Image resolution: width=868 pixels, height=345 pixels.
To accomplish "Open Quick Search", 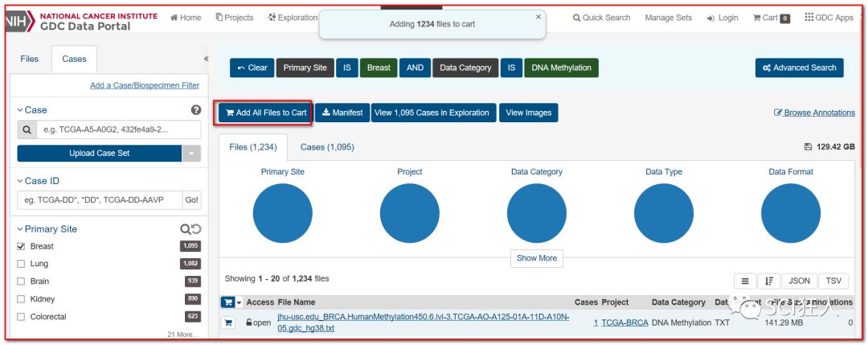I will (602, 18).
